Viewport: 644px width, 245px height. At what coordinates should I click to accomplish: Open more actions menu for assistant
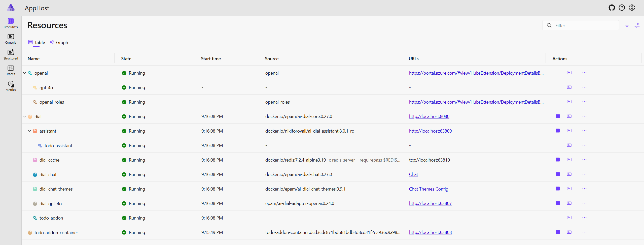point(584,131)
